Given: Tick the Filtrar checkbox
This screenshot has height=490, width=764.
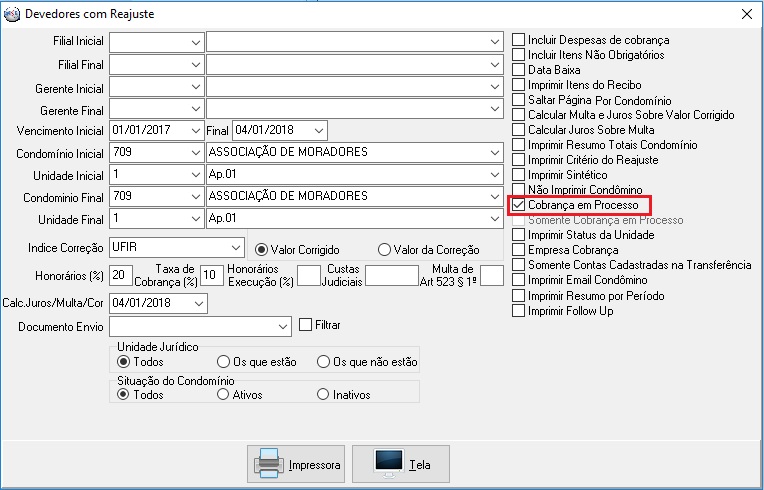Looking at the screenshot, I should coord(307,325).
